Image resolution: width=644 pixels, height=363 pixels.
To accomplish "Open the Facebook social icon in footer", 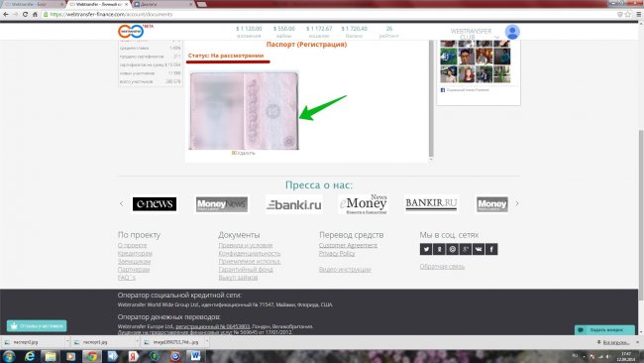I will pyautogui.click(x=491, y=249).
